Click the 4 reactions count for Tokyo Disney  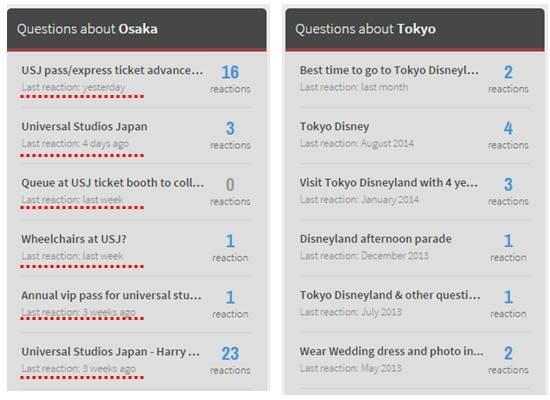coord(508,135)
